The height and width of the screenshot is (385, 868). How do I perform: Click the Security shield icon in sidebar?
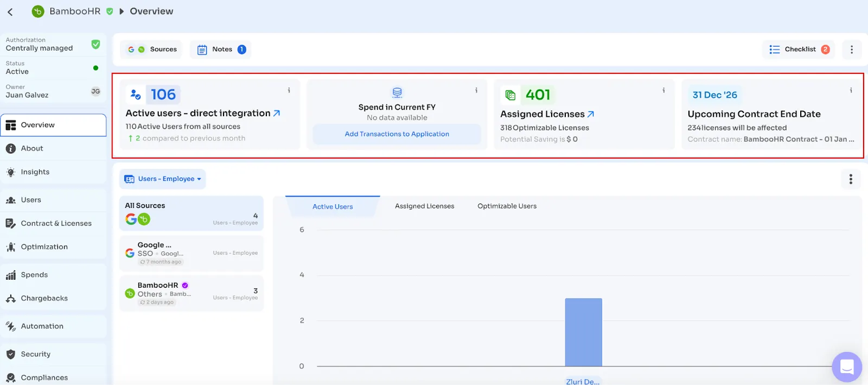(11, 354)
